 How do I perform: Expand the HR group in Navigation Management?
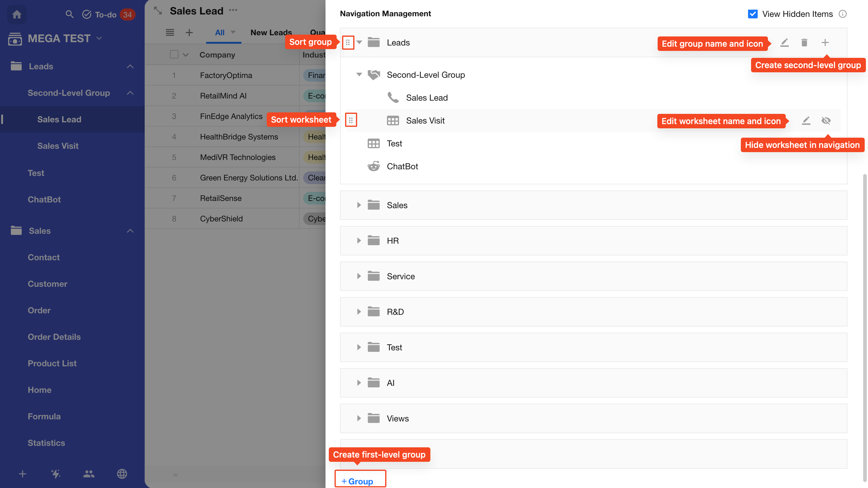[359, 241]
